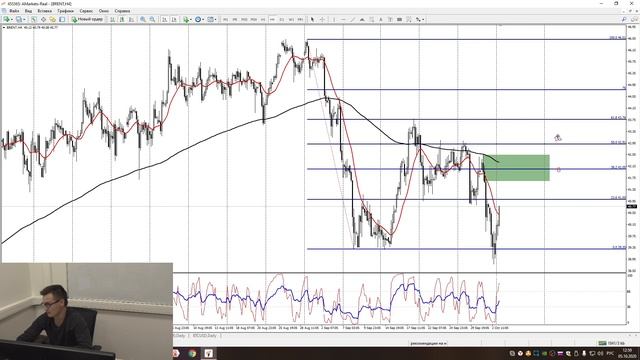Click the РУС language indicator

[610, 353]
